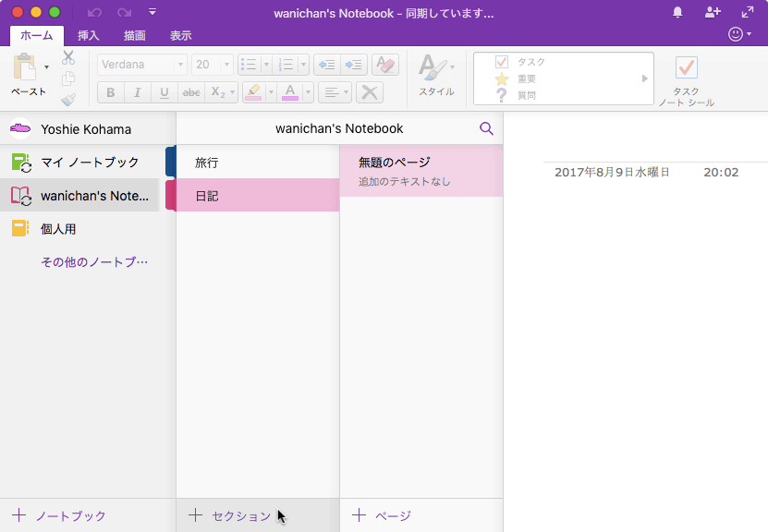Click the Cut scissors icon
The image size is (768, 532).
[68, 58]
